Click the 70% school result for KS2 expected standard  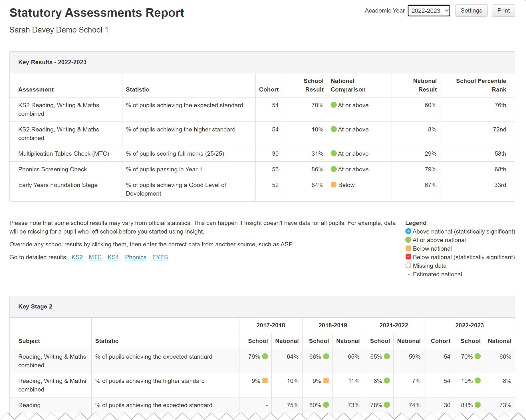pyautogui.click(x=317, y=105)
